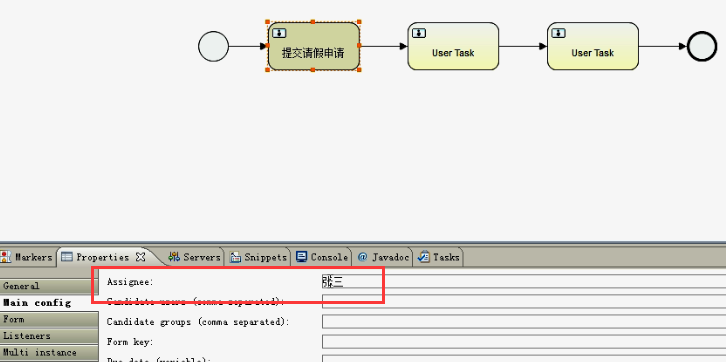Switch to the Properties tab
The width and height of the screenshot is (726, 362).
103,257
